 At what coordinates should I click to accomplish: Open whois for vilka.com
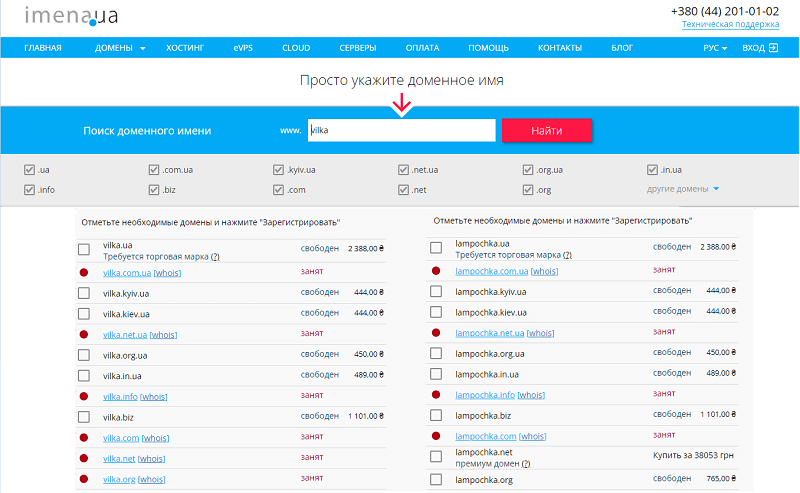click(155, 438)
